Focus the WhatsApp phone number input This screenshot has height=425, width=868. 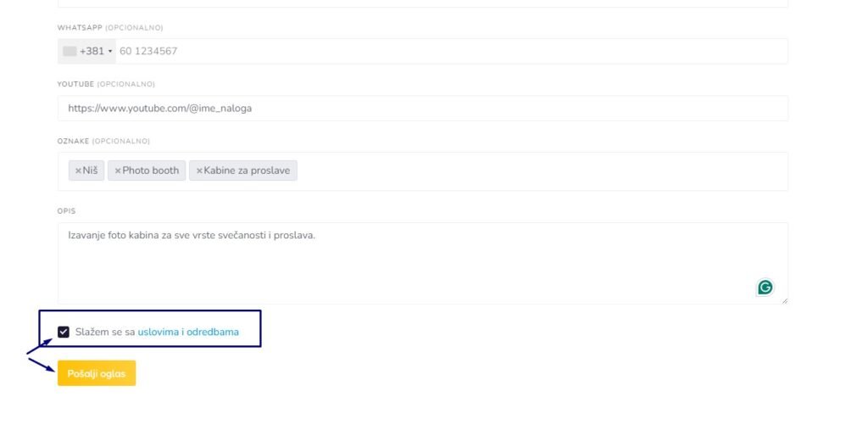(x=449, y=51)
